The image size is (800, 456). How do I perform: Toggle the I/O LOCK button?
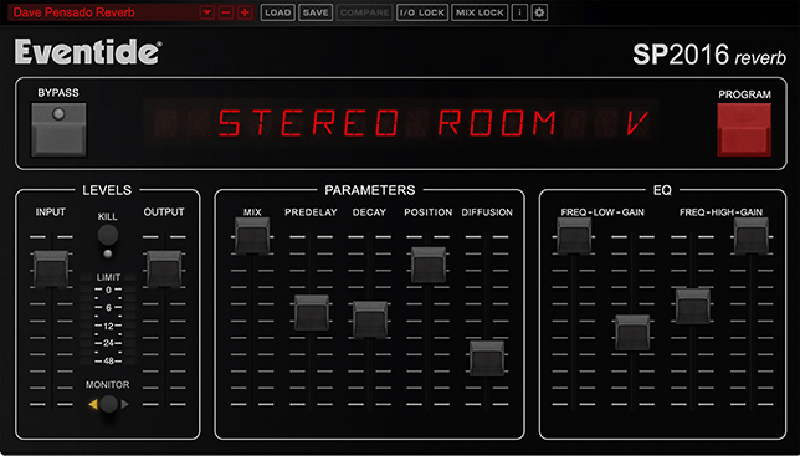point(422,12)
